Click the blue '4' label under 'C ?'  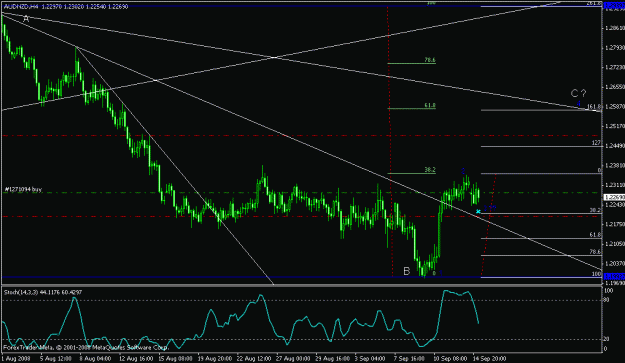point(579,103)
